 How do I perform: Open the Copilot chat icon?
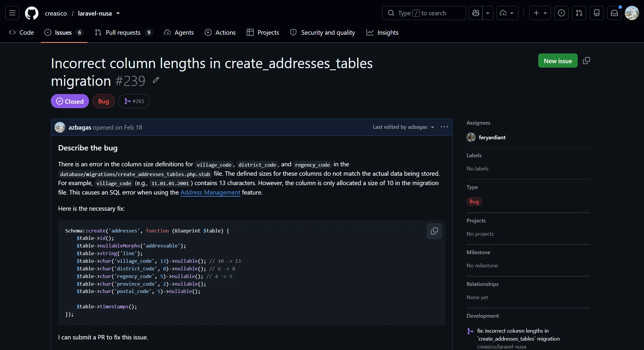click(476, 13)
